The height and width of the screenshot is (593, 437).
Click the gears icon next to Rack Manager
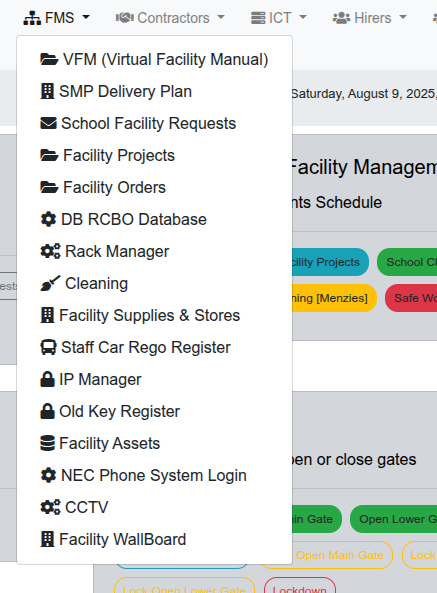pos(50,251)
